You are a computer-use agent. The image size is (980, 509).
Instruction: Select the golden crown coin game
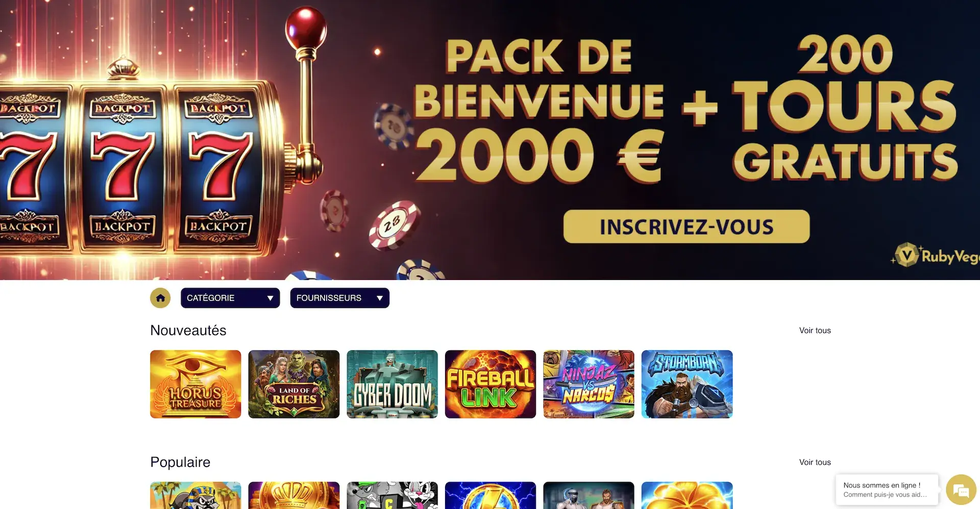(294, 495)
